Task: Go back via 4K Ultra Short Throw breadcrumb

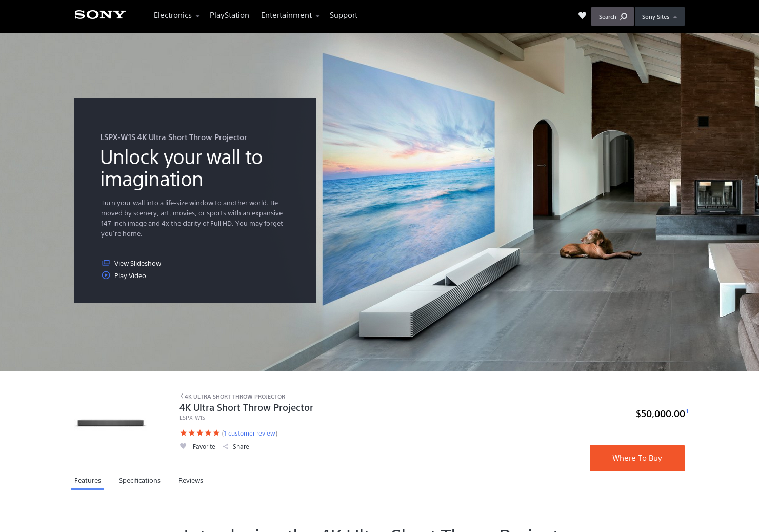Action: pos(233,397)
